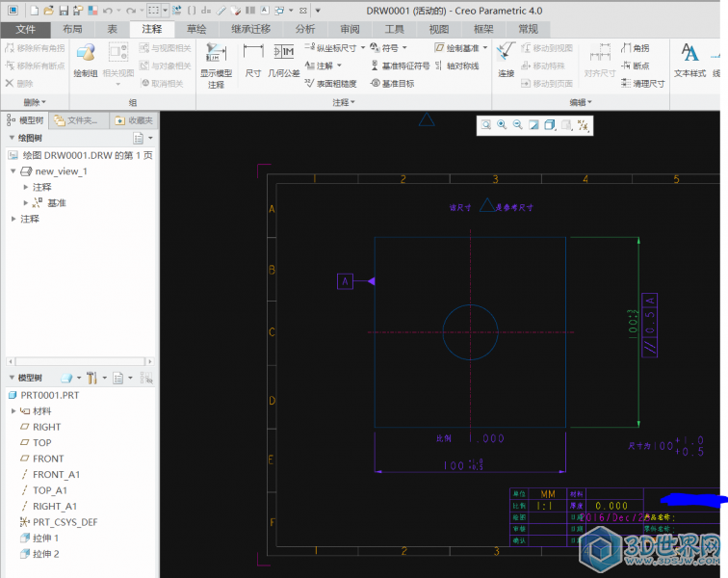The height and width of the screenshot is (578, 728).
Task: Click the 表面粗糙度 surface finish tool
Action: pos(330,83)
